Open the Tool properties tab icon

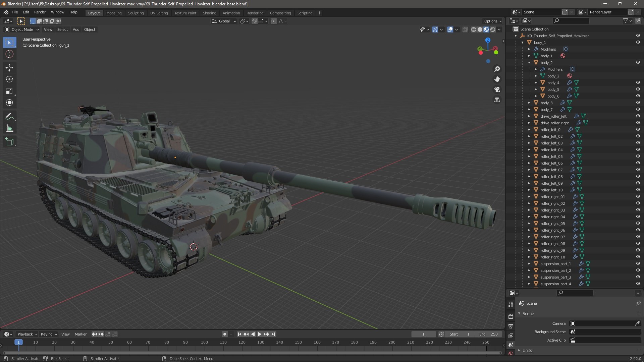[x=511, y=305]
